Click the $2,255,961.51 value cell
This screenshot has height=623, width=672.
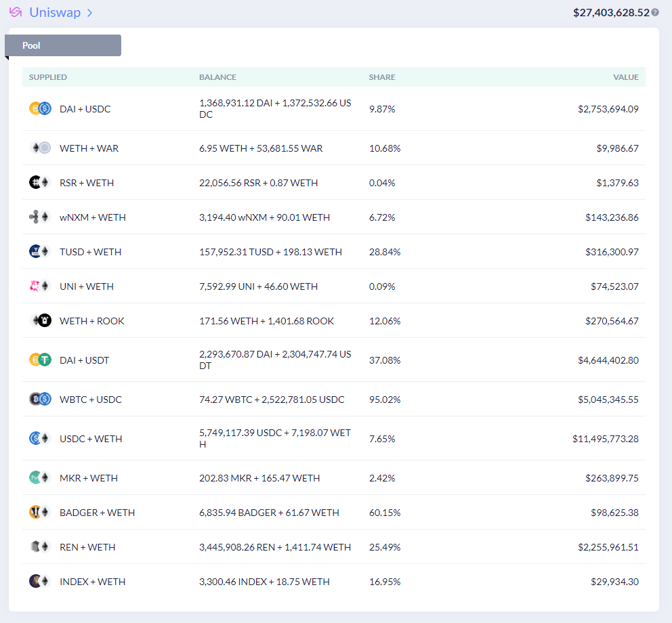tap(608, 547)
